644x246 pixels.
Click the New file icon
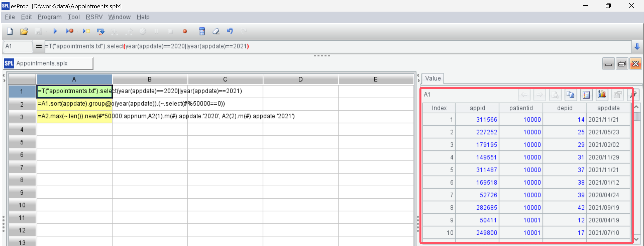coord(10,31)
